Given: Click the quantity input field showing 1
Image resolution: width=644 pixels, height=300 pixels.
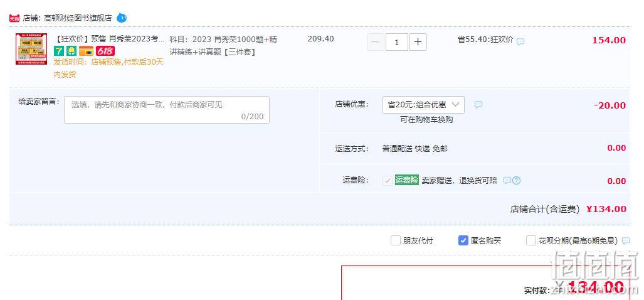Looking at the screenshot, I should [x=397, y=42].
